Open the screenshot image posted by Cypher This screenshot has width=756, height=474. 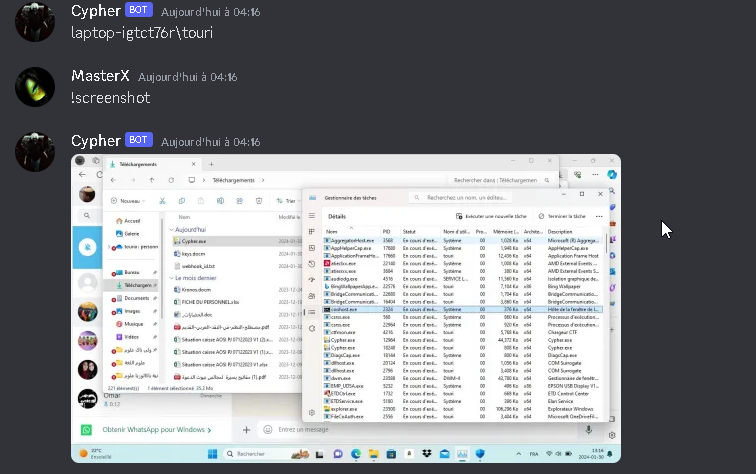(346, 309)
